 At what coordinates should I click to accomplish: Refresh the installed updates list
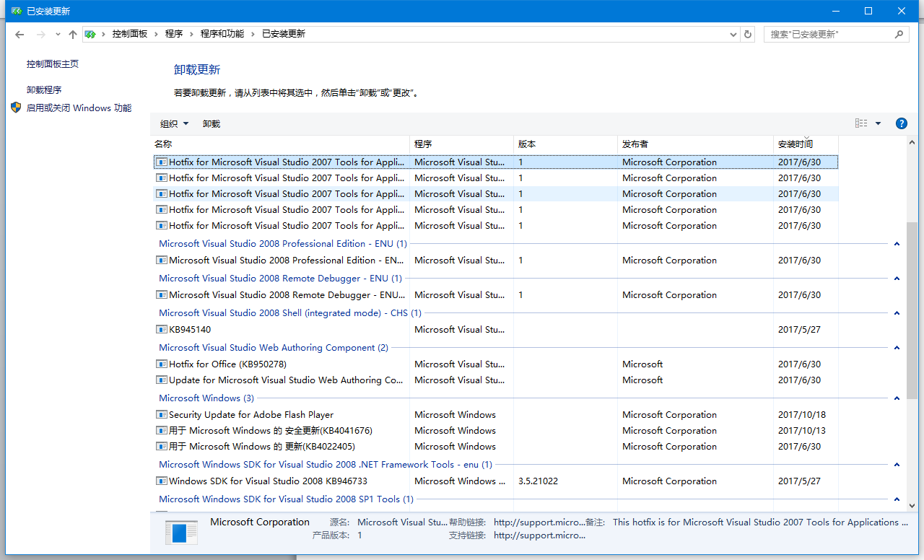(x=748, y=34)
